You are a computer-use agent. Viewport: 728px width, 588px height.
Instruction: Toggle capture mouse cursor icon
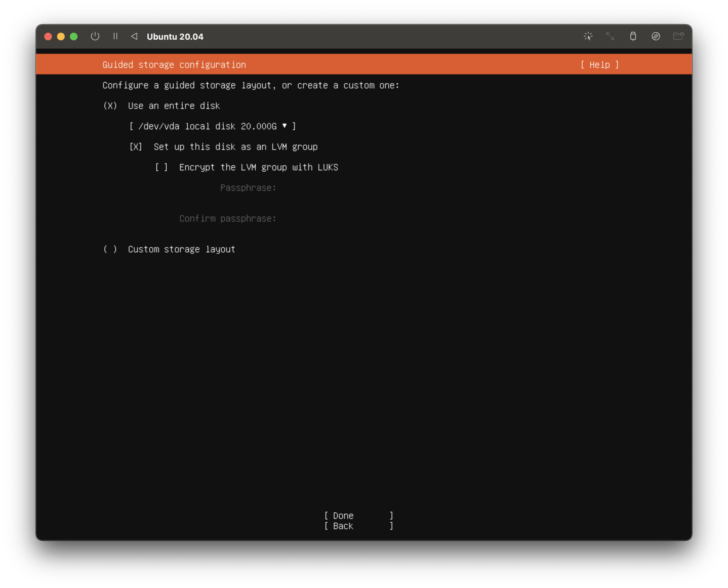coord(588,36)
